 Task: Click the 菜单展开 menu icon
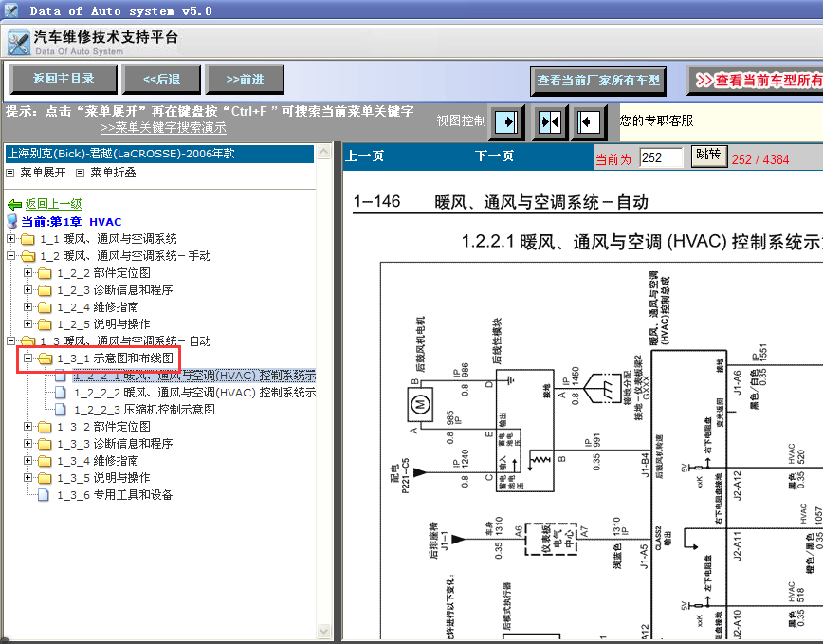tap(10, 173)
